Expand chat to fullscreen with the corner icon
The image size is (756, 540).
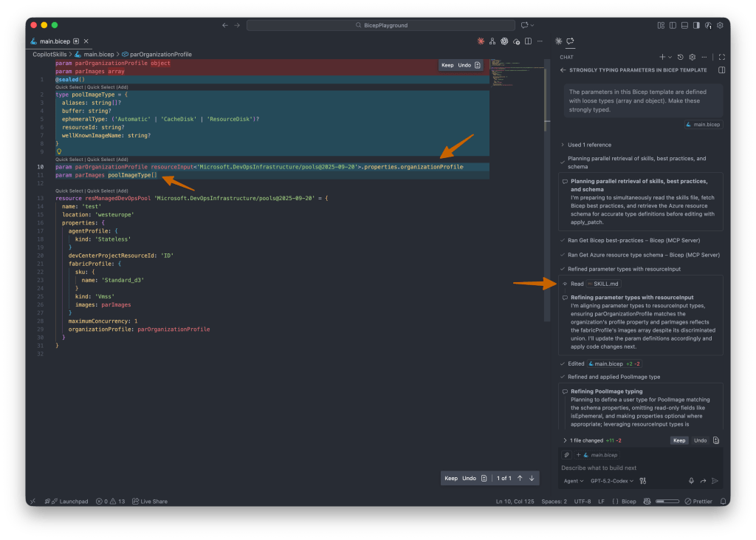721,57
